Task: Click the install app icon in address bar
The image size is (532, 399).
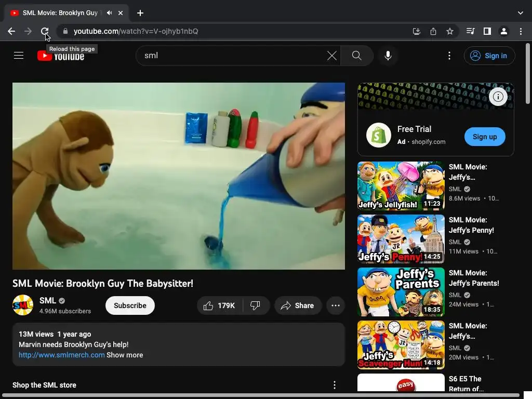Action: tap(416, 31)
